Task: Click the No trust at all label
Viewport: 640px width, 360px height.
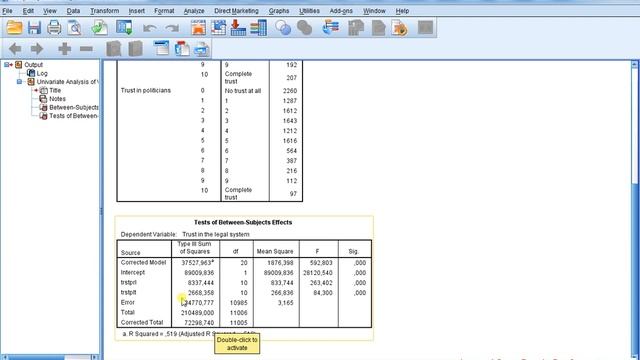Action: (x=243, y=91)
